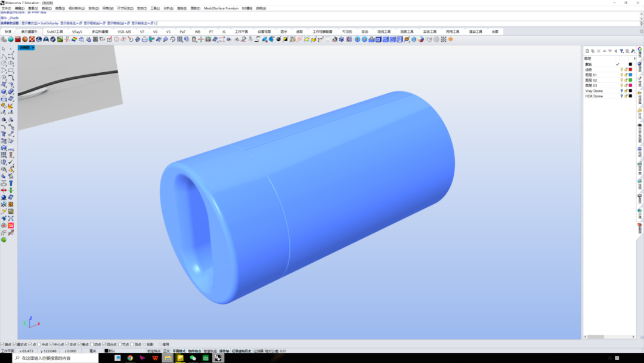The image size is (644, 363).
Task: Click the move layer down arrow
Action: 610,51
